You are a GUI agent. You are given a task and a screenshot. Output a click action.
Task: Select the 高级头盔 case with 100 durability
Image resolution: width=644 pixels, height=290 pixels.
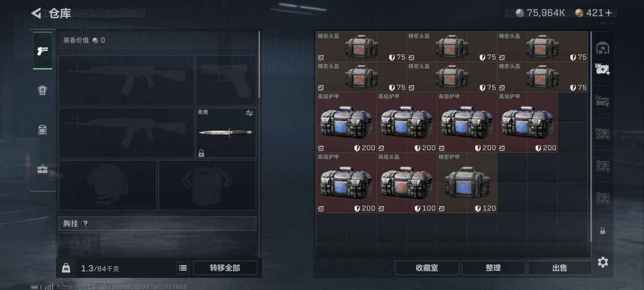point(407,183)
